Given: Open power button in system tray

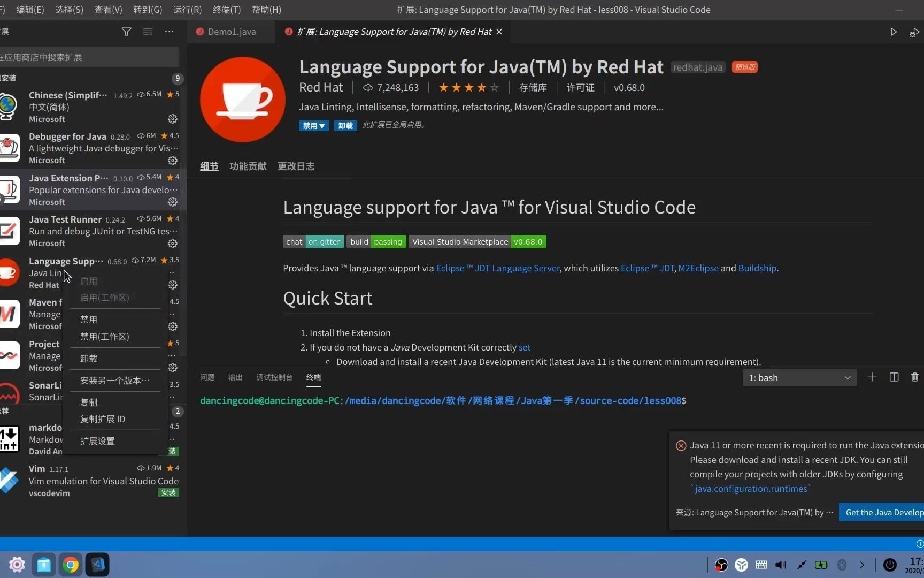Looking at the screenshot, I should [890, 565].
